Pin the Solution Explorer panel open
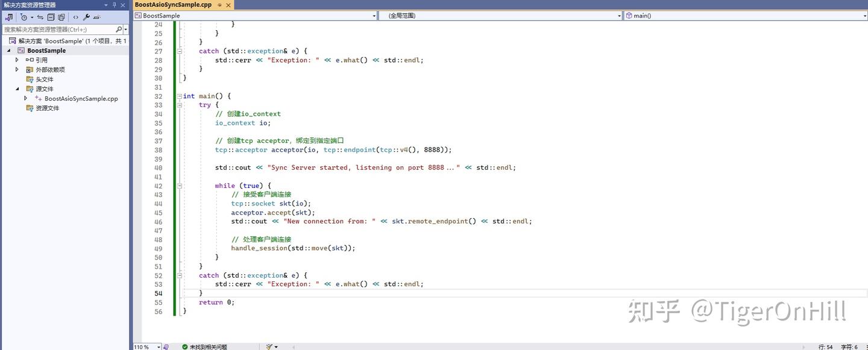 pyautogui.click(x=115, y=5)
